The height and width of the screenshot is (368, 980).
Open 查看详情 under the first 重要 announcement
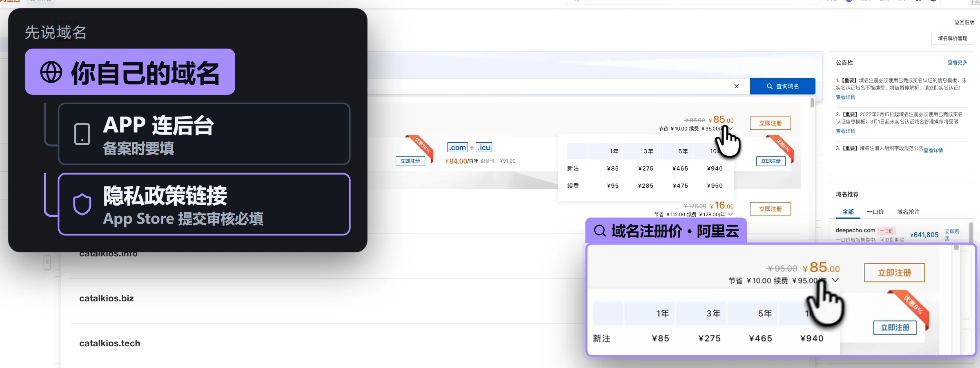[845, 97]
